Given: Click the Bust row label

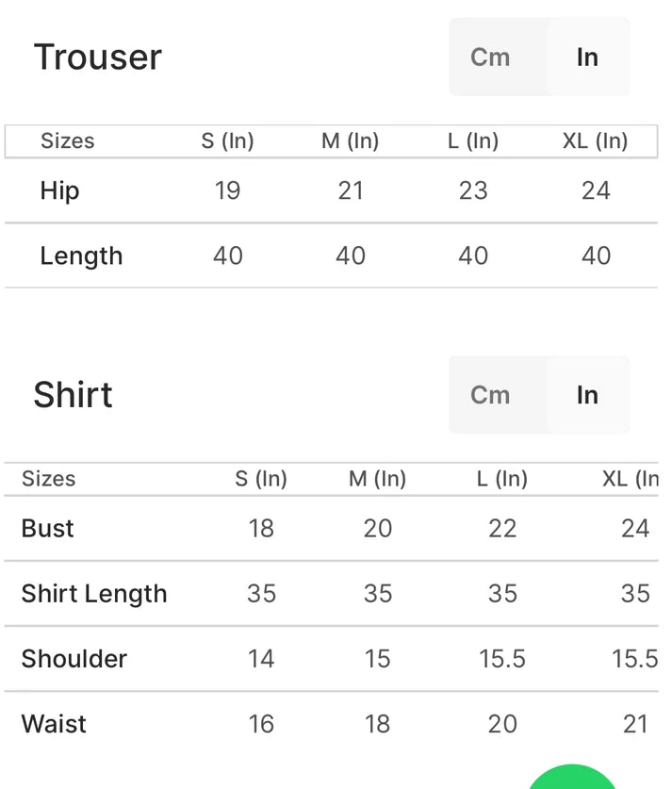Looking at the screenshot, I should coord(48,529).
